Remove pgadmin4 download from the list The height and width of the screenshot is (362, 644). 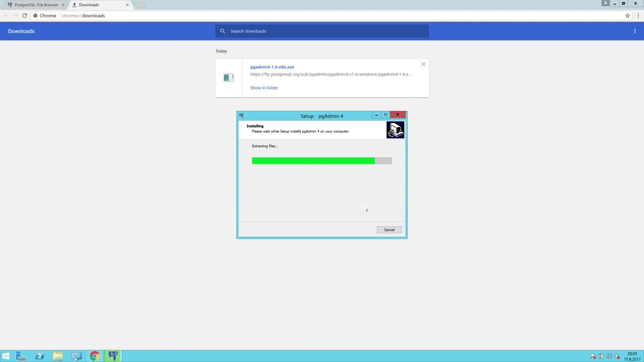click(x=423, y=64)
